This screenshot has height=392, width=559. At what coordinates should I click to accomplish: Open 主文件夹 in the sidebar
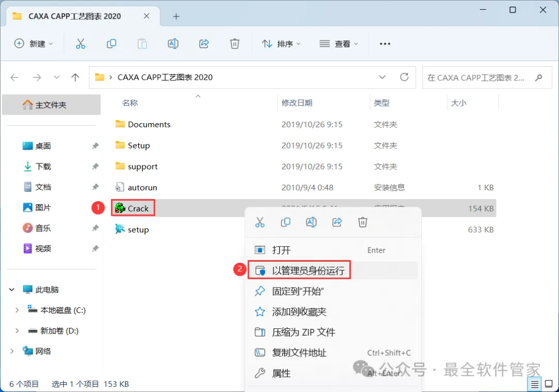51,104
